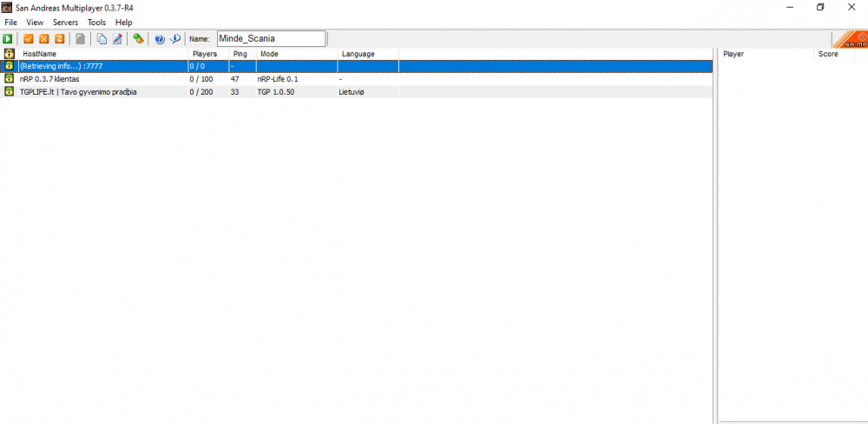Click the Name field containing Minde_Scania
Viewport: 868px width, 424px height.
[270, 38]
